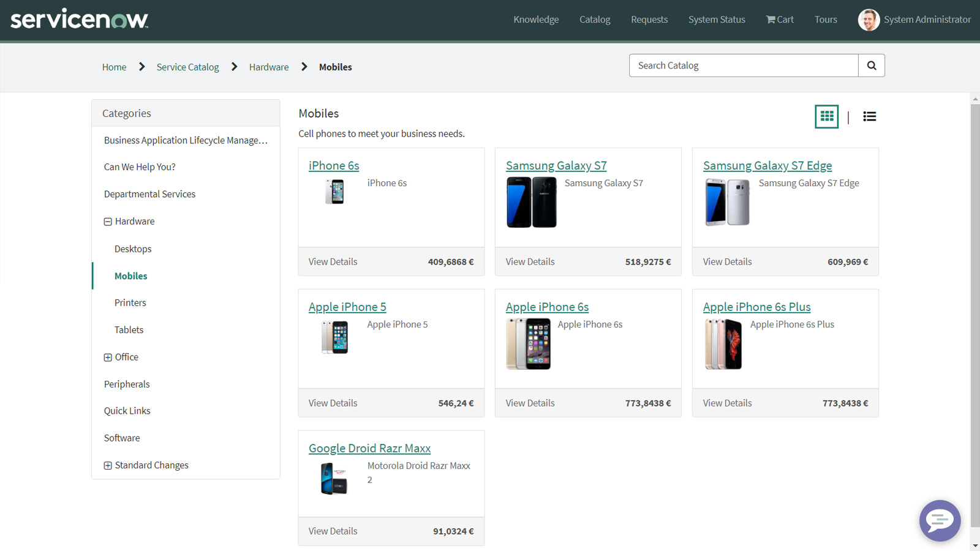The width and height of the screenshot is (980, 551).
Task: Go to Home breadcrumb
Action: (114, 67)
